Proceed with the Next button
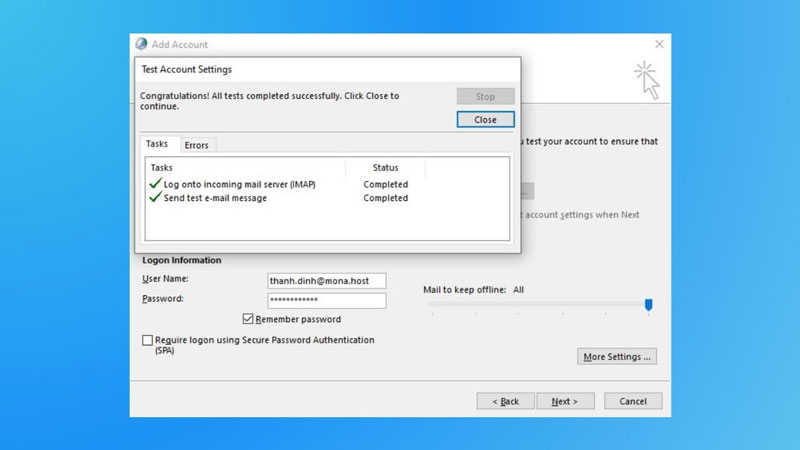The image size is (800, 450). 565,401
